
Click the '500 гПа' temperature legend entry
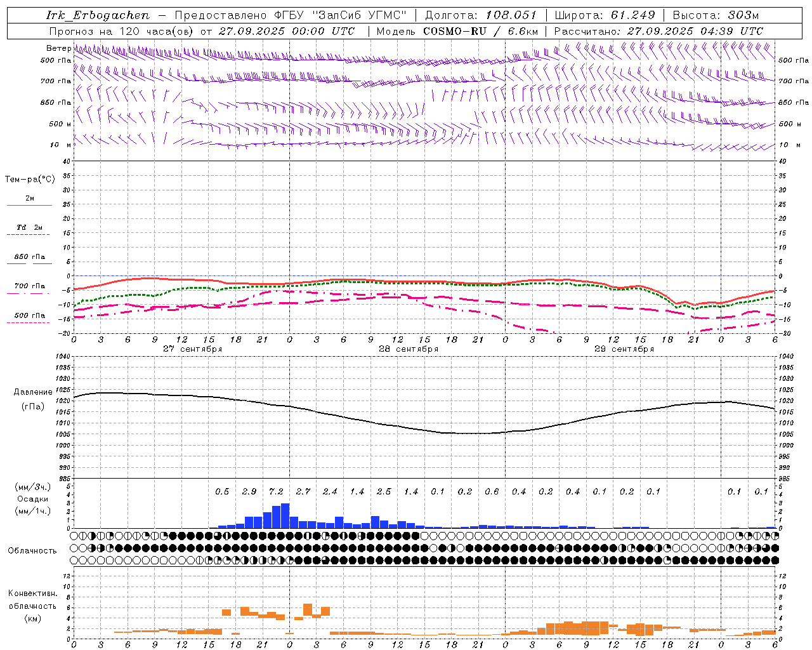29,315
